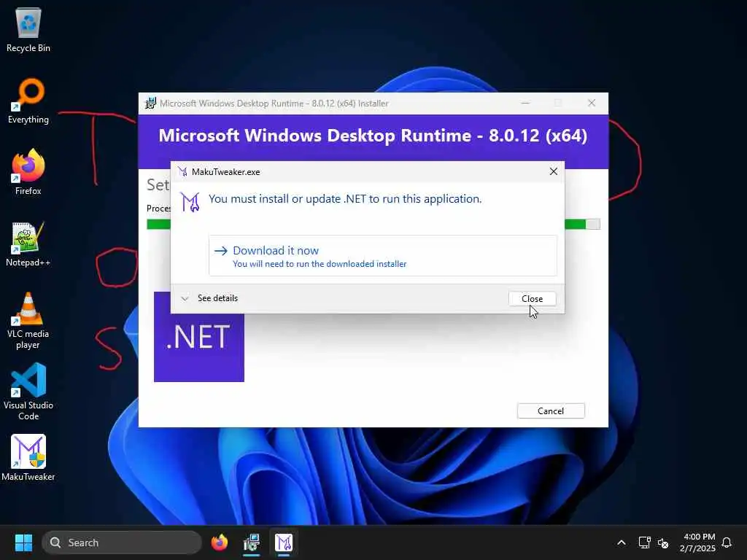The image size is (747, 560).
Task: Click the MakuTweaker.exe title bar icon
Action: coord(183,172)
